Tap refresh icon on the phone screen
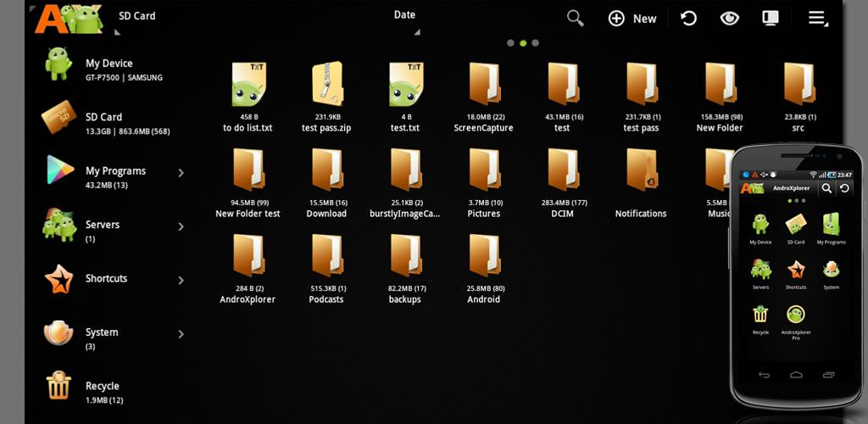This screenshot has width=868, height=424. point(844,188)
